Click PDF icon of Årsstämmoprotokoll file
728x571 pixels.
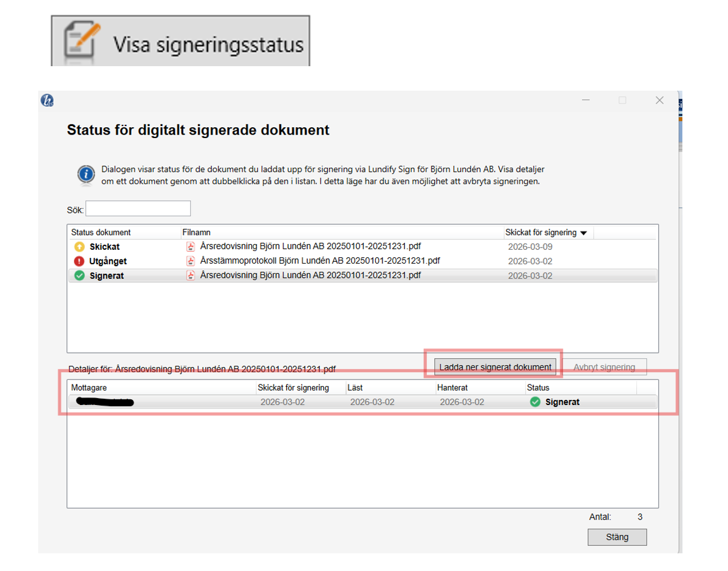[x=190, y=261]
